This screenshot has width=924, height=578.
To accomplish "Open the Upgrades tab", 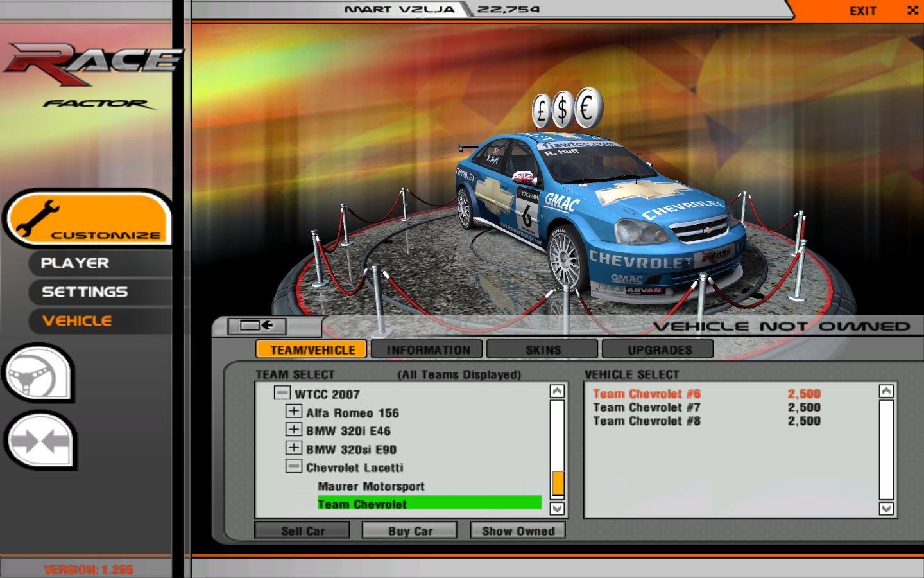I will (x=659, y=349).
